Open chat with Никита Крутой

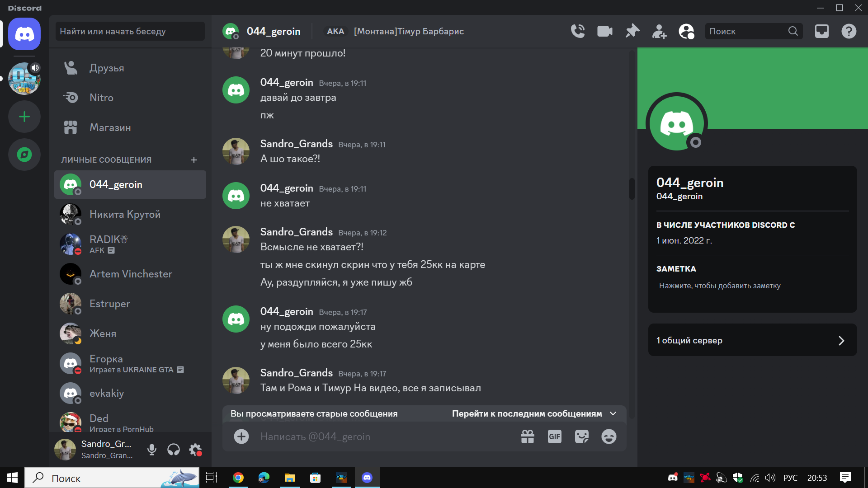click(x=130, y=214)
